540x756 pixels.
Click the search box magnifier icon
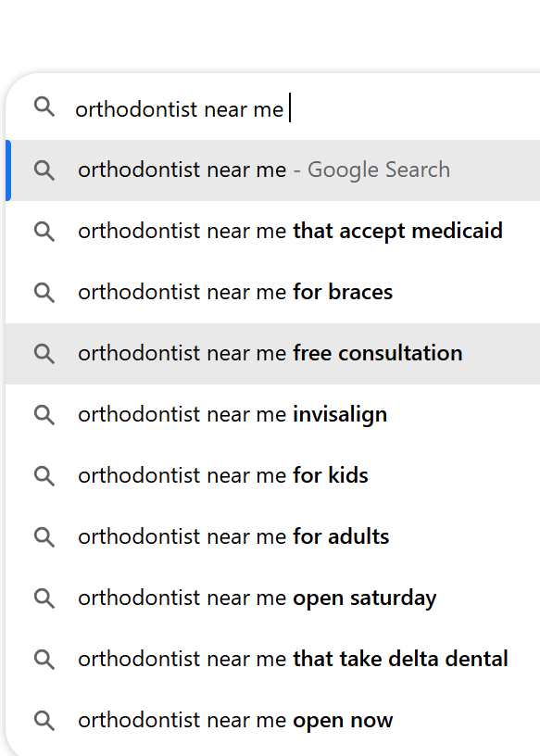pyautogui.click(x=44, y=107)
